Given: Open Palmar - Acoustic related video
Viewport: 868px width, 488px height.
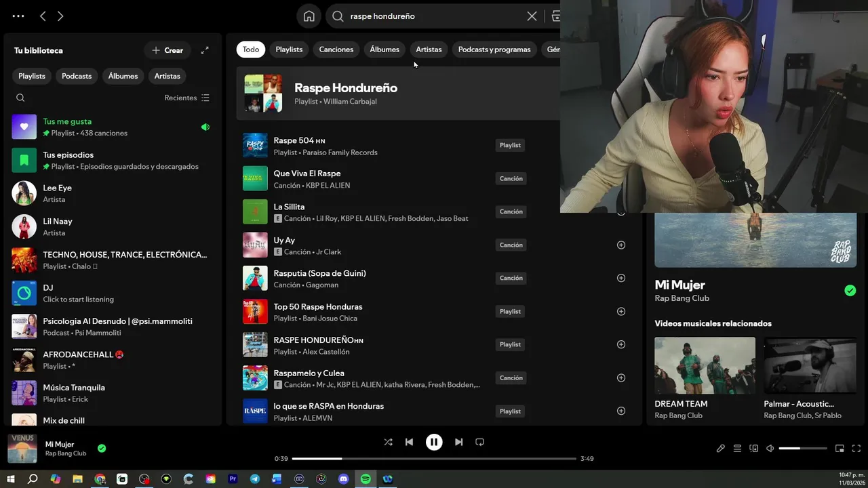Looking at the screenshot, I should point(810,378).
